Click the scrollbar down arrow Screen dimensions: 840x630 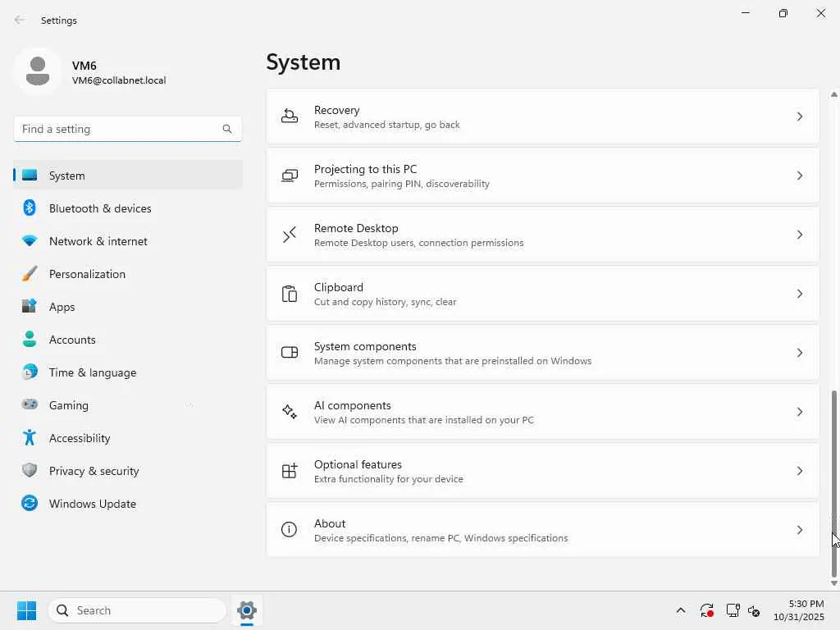coord(833,583)
